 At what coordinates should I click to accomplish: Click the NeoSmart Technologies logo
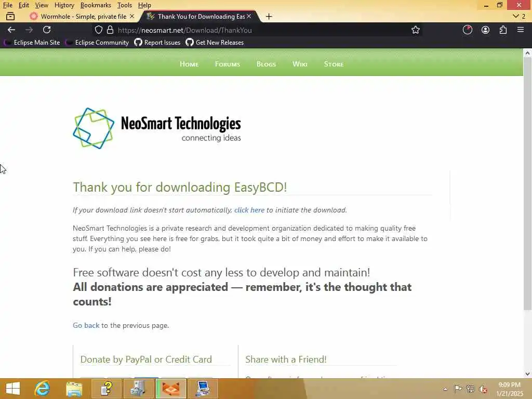tap(157, 128)
